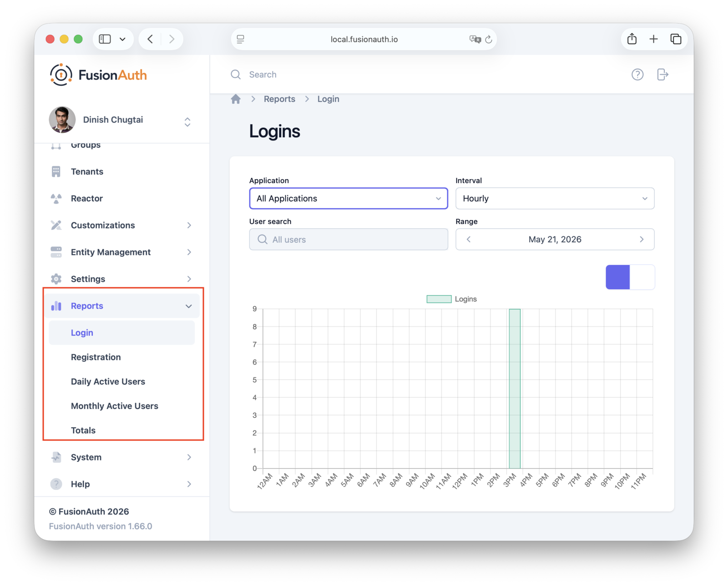Click the May 21, 2026 range date
Viewport: 728px width, 586px height.
(555, 240)
